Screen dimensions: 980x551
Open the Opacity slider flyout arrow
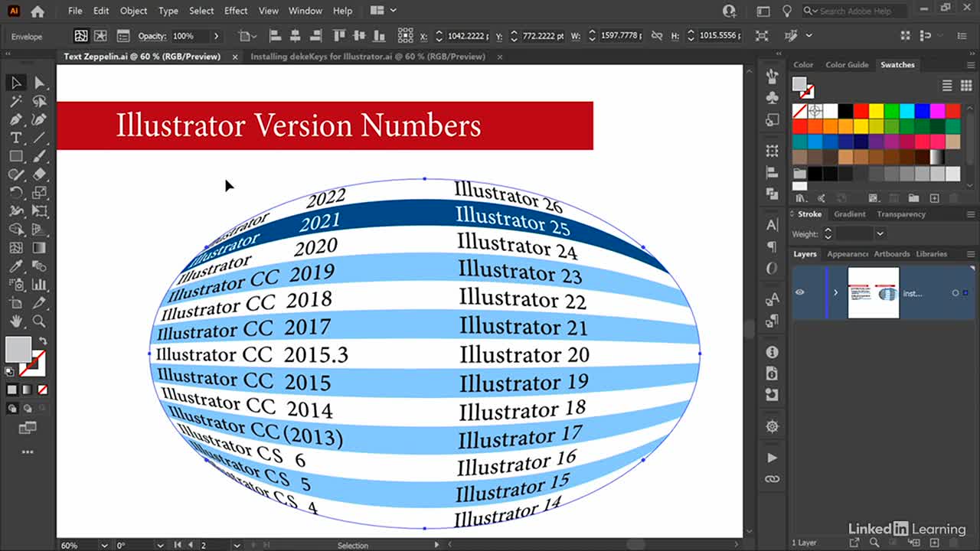coord(217,36)
